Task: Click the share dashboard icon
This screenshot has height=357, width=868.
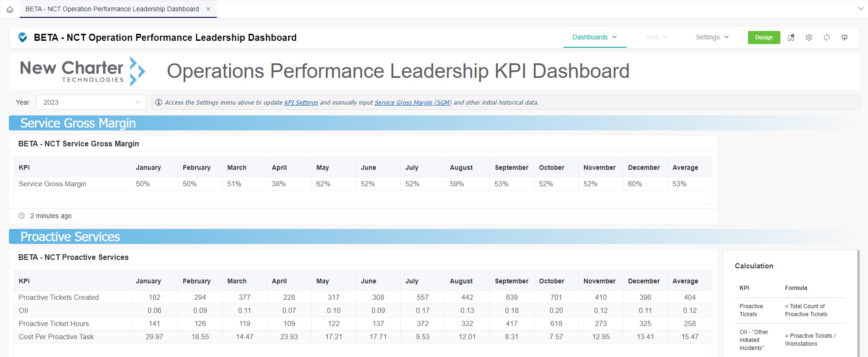Action: [791, 38]
